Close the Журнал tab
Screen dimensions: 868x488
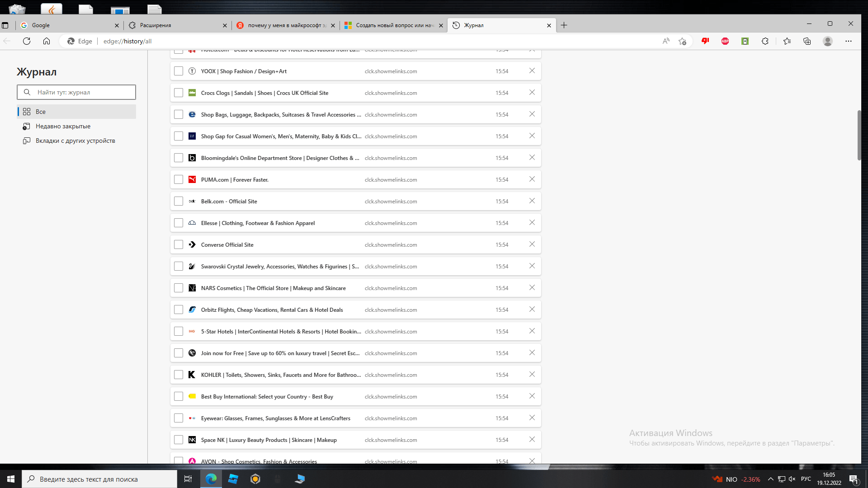[549, 25]
